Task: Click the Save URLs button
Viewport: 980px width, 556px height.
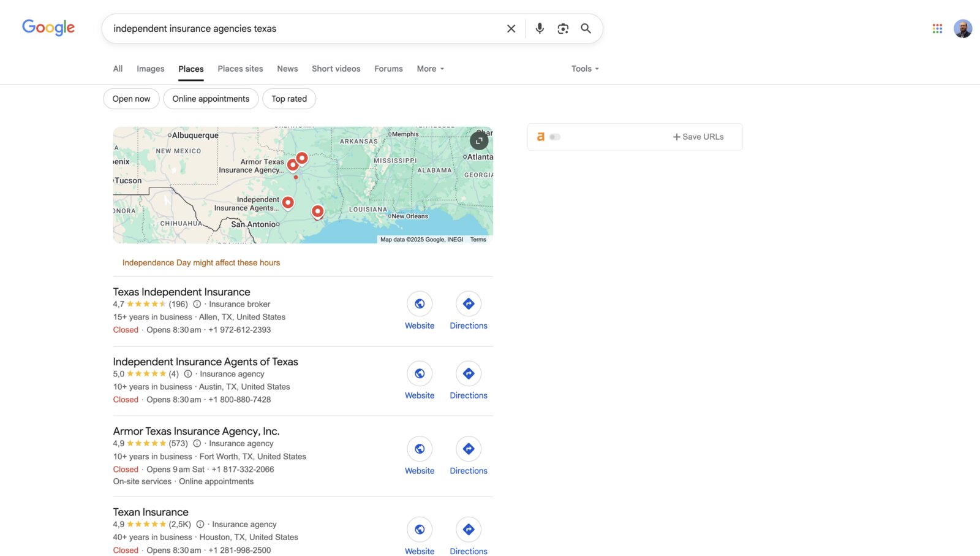Action: (x=698, y=137)
